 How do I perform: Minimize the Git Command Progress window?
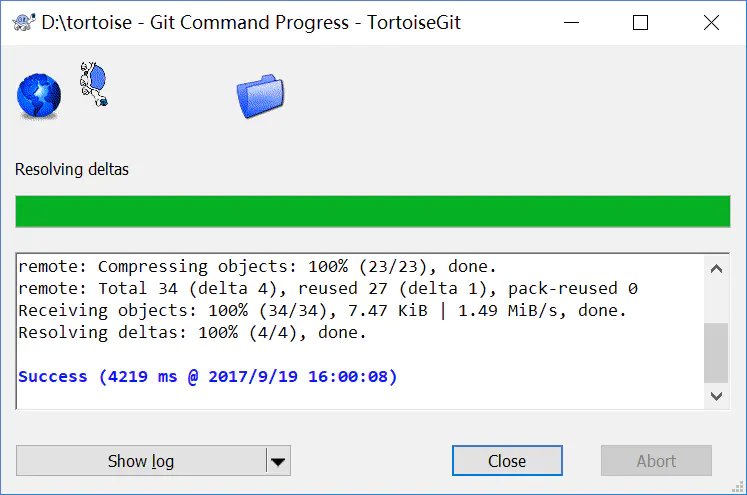pos(571,22)
